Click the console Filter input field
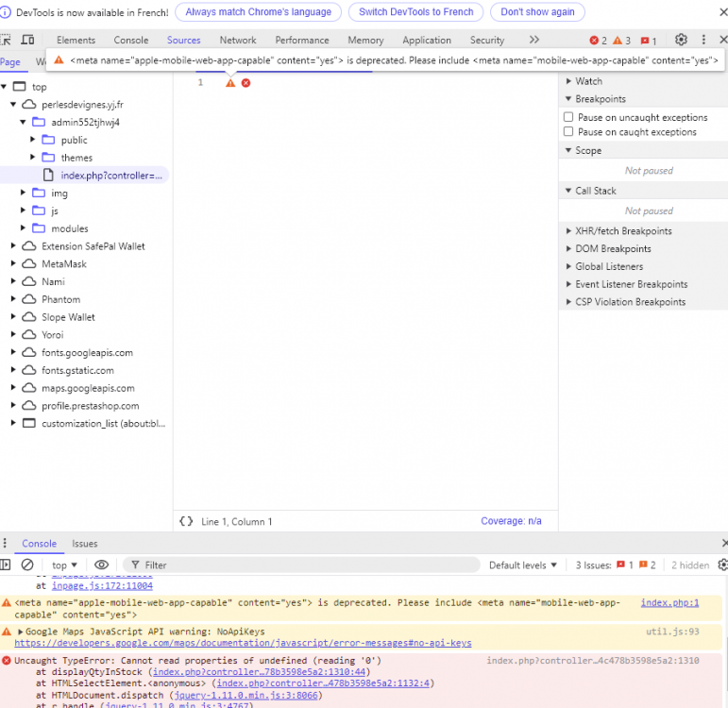This screenshot has width=728, height=708. click(x=302, y=565)
